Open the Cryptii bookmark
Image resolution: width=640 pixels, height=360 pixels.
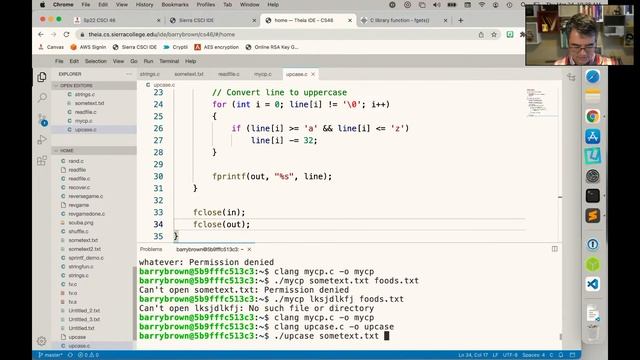pos(176,47)
